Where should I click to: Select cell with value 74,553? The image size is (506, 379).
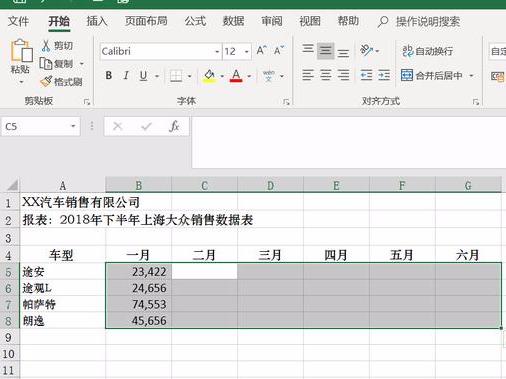tap(138, 304)
